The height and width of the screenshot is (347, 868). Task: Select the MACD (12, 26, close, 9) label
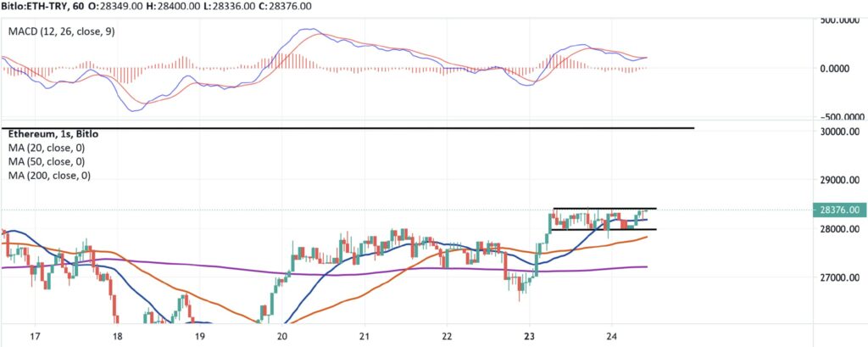pyautogui.click(x=61, y=32)
